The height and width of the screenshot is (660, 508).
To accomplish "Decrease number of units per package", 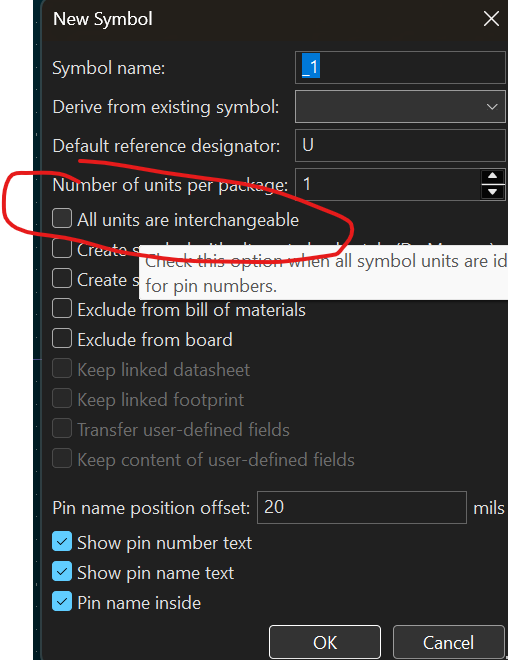I will [493, 192].
